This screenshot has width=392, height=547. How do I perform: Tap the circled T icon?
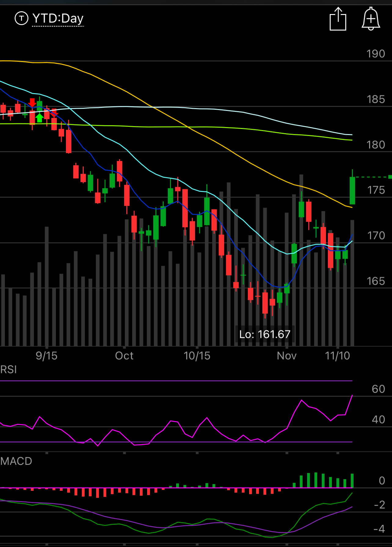[x=21, y=18]
